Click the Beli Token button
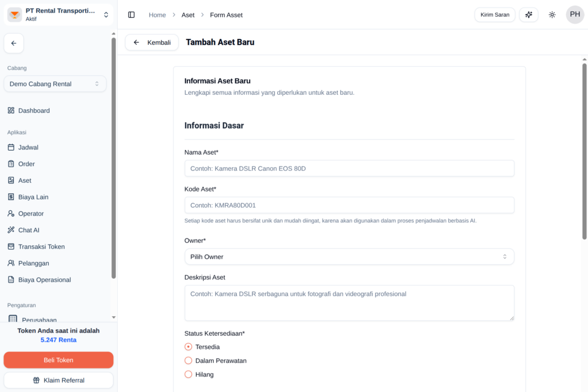 [x=59, y=360]
